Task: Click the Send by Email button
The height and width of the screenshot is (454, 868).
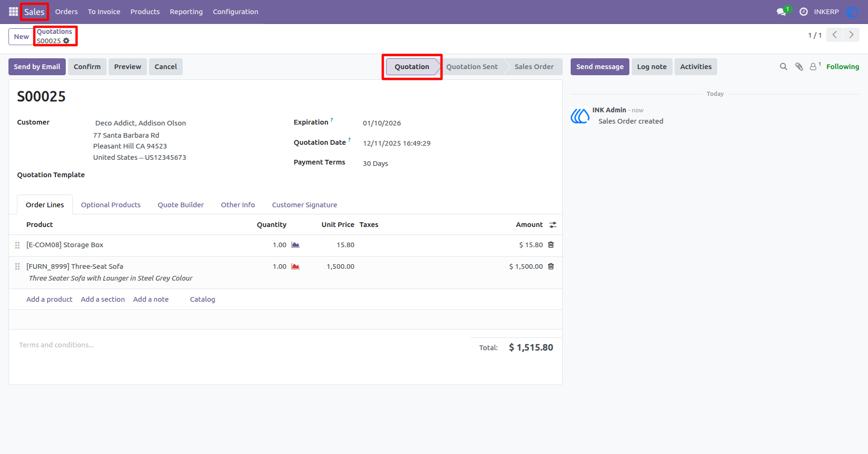Action: (37, 67)
